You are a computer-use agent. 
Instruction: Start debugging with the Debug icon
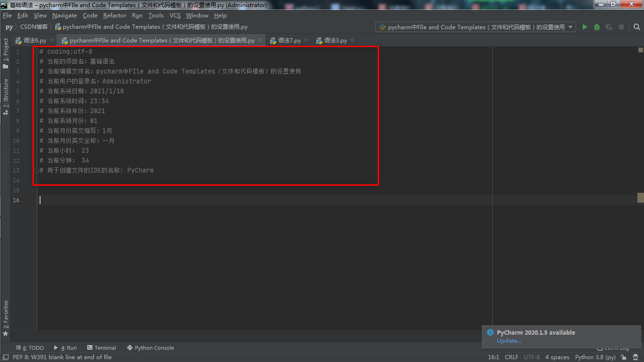point(596,27)
